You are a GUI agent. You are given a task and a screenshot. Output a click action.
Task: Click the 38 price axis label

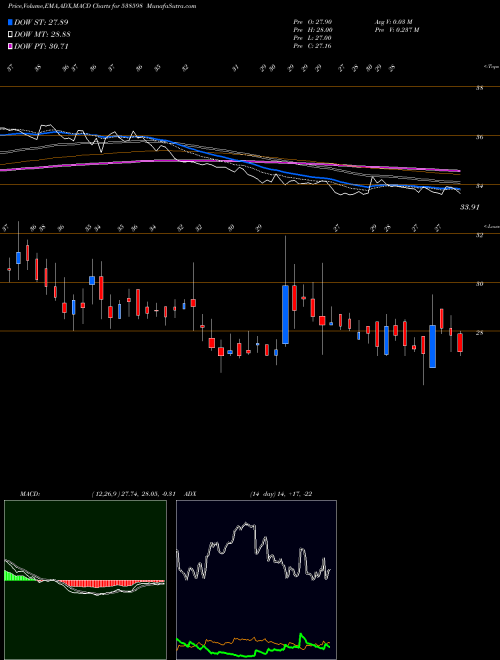coord(479,88)
